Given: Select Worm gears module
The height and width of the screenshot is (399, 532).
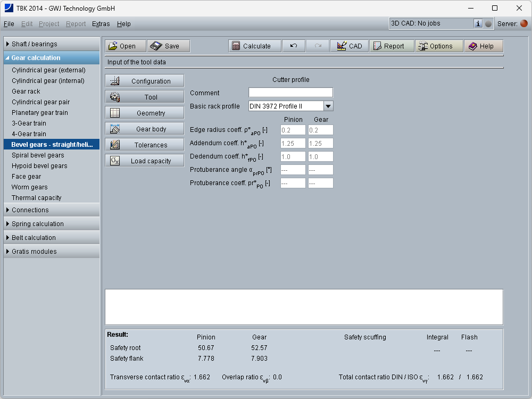Looking at the screenshot, I should pyautogui.click(x=29, y=187).
